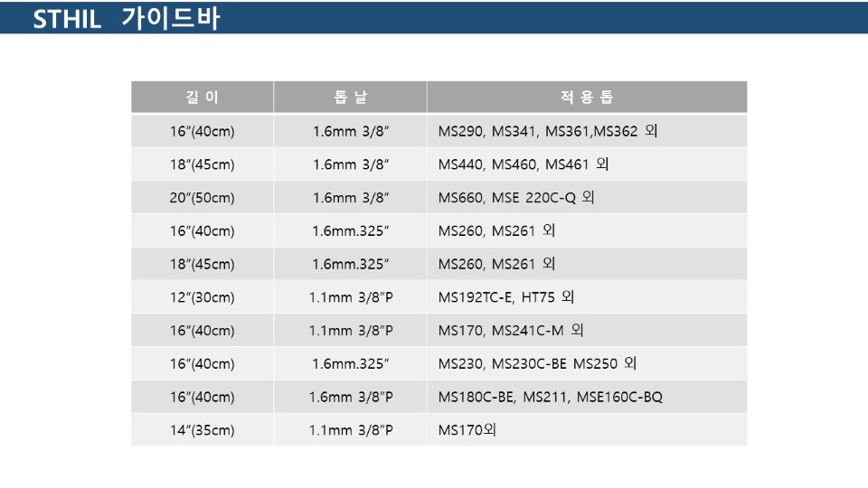
Task: Click the MS192TC-E, HT75 cell
Action: 505,297
